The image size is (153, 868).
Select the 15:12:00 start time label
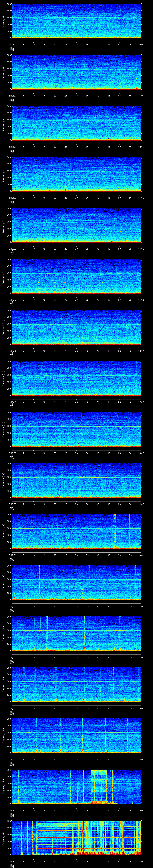(x=12, y=198)
